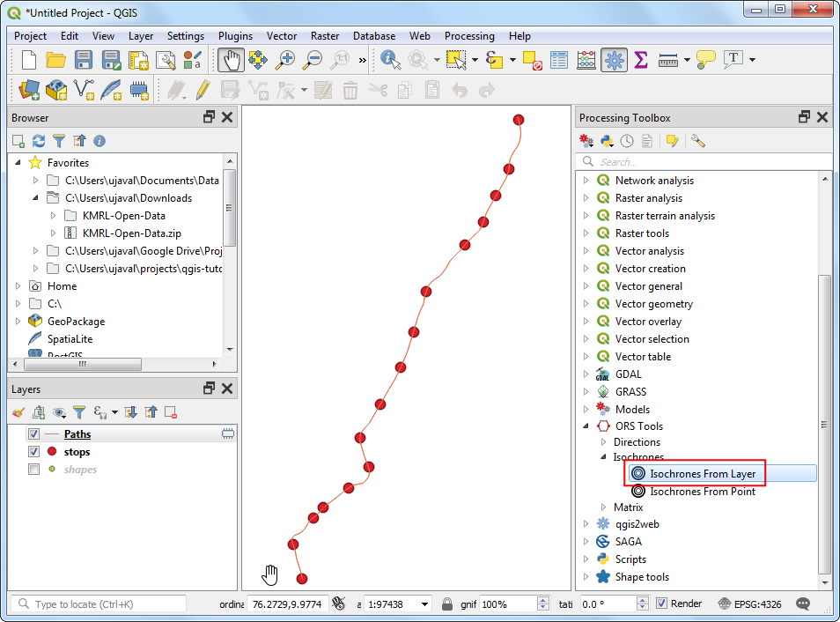Filter the Browser panel with funnel icon
840x622 pixels.
[x=59, y=141]
